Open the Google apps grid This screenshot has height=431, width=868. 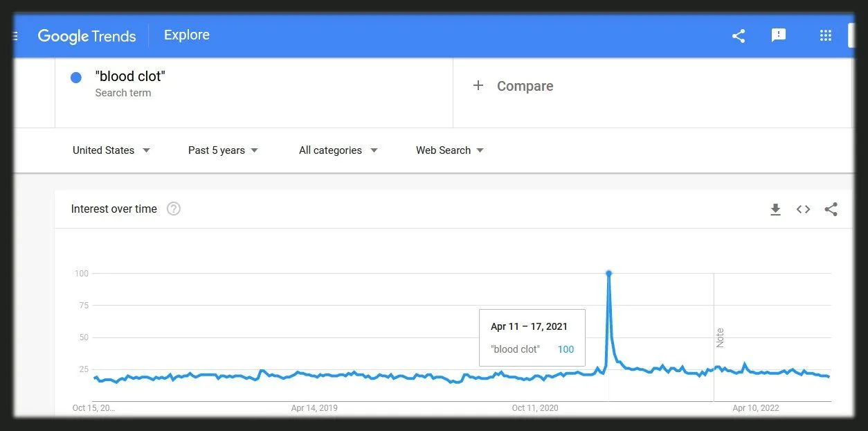point(825,36)
